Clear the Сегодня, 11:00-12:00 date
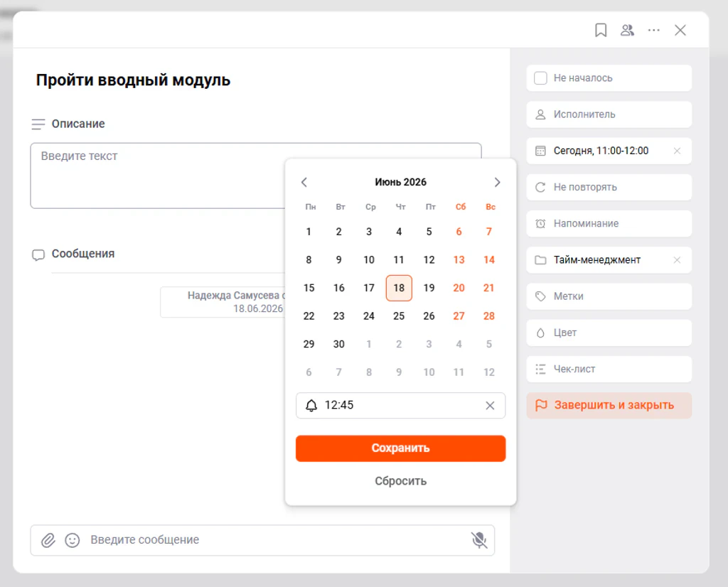This screenshot has height=587, width=728. (x=677, y=151)
